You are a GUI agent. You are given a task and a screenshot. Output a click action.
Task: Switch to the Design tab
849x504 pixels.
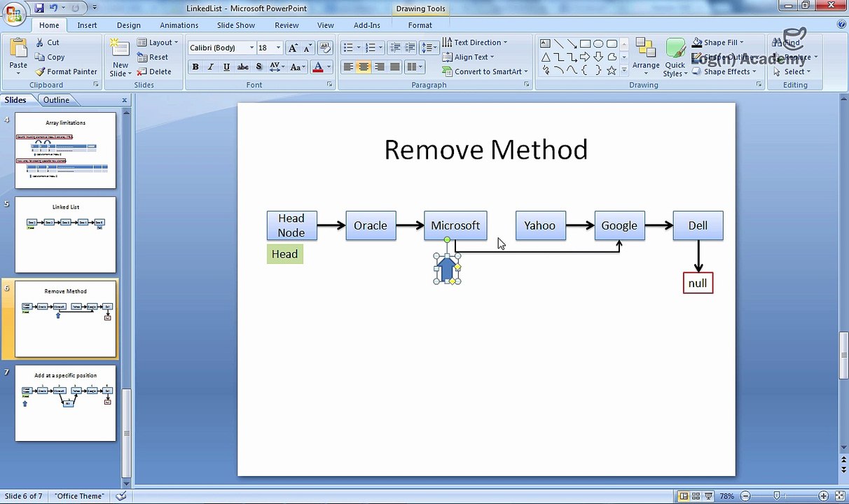pos(129,25)
